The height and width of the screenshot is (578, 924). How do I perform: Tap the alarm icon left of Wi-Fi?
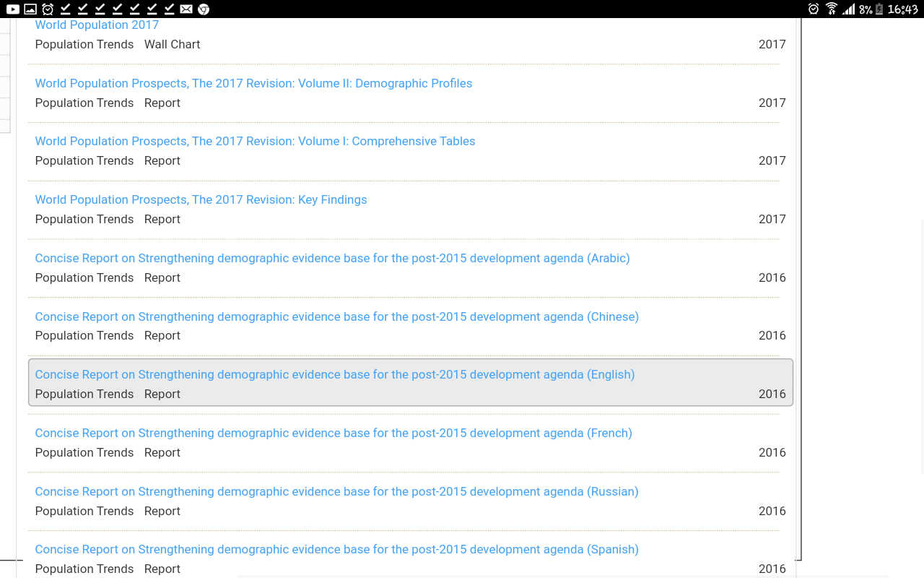(x=814, y=9)
